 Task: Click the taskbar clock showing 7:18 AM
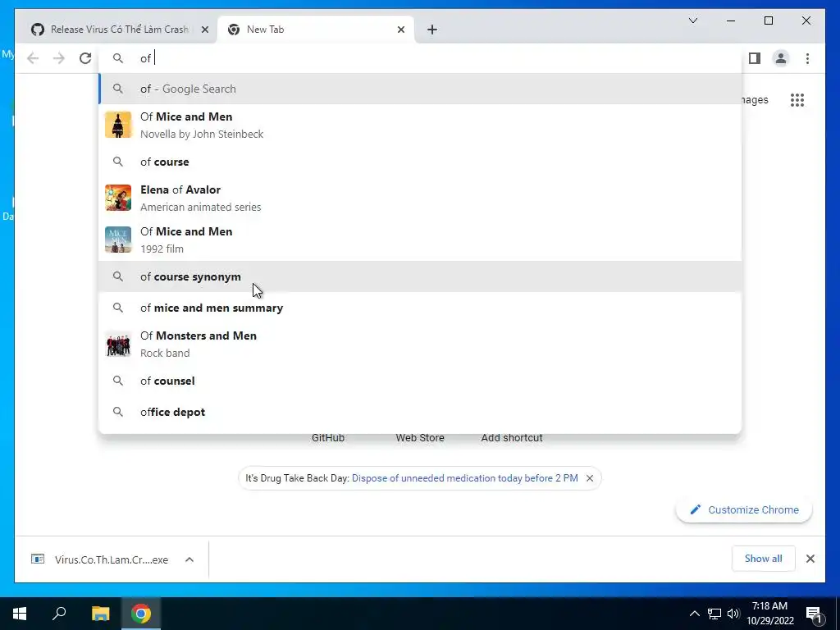pyautogui.click(x=769, y=614)
